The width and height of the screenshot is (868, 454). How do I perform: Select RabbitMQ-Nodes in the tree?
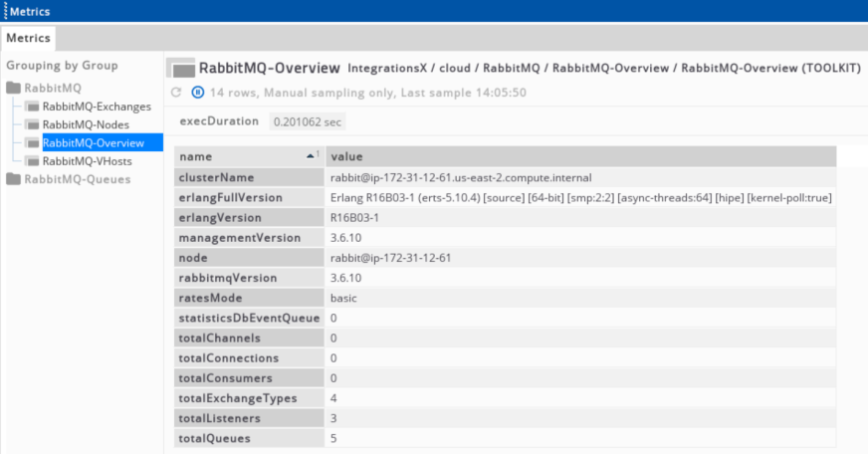coord(86,124)
